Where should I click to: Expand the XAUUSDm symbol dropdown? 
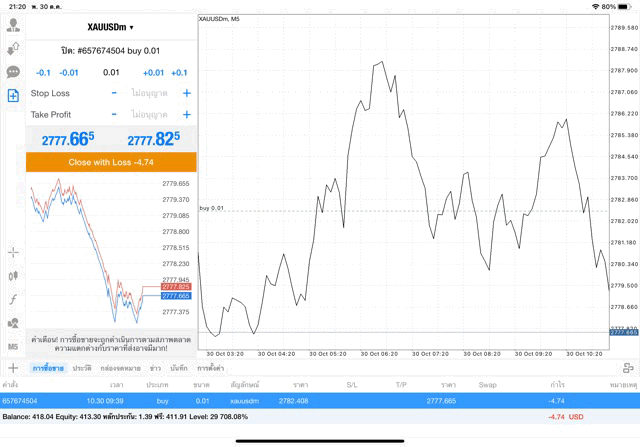tap(111, 27)
